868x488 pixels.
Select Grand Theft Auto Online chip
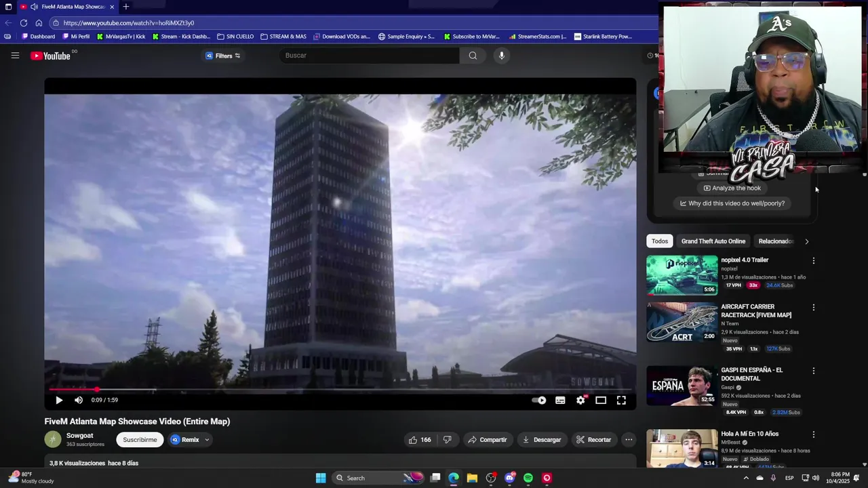[x=713, y=241]
